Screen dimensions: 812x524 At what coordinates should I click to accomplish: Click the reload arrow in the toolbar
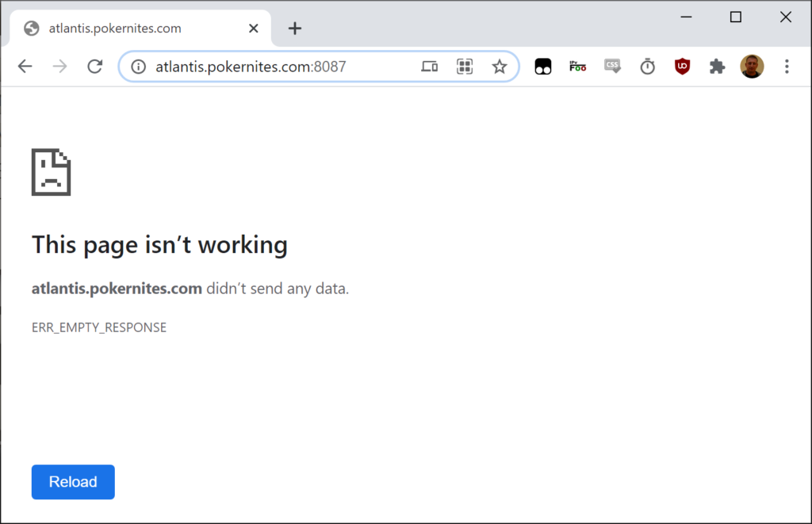[x=95, y=67]
